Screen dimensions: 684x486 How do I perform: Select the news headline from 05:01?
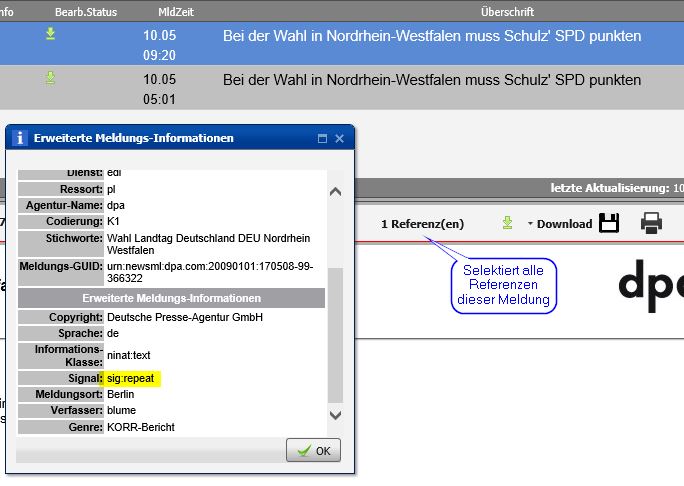click(432, 78)
